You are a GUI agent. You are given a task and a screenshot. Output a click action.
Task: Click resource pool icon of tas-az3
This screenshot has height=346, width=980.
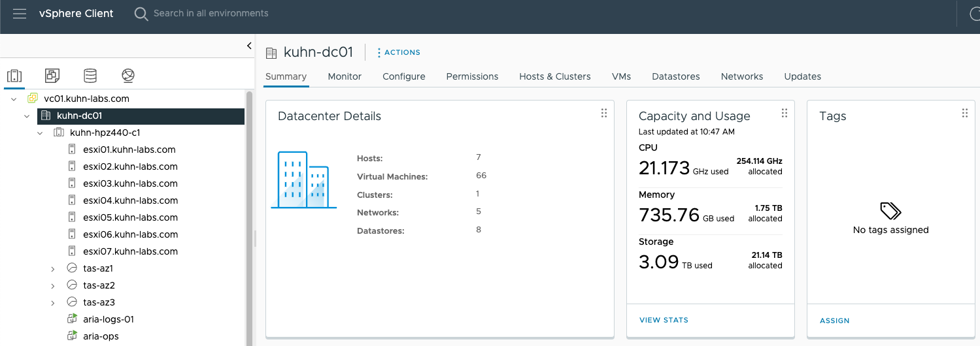pyautogui.click(x=72, y=302)
